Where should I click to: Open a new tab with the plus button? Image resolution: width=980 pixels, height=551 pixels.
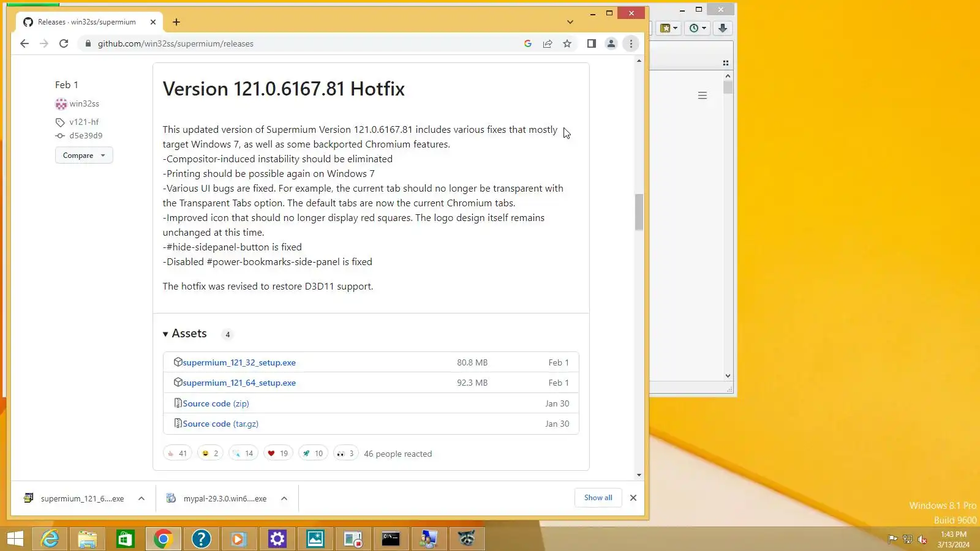pyautogui.click(x=176, y=22)
